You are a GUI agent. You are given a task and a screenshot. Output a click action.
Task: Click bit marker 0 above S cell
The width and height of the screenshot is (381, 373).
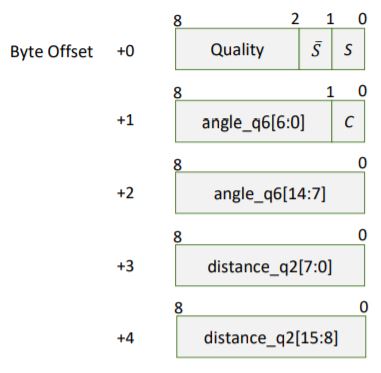[x=362, y=19]
